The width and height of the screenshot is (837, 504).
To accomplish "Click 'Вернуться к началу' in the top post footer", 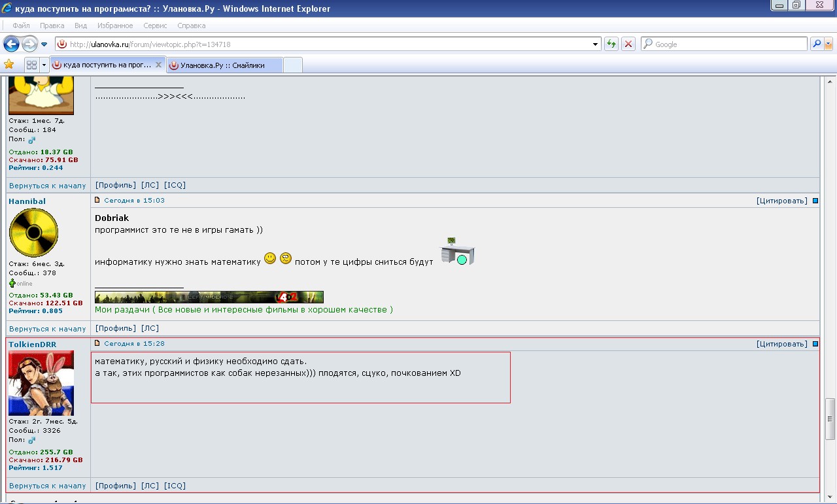I will (48, 186).
